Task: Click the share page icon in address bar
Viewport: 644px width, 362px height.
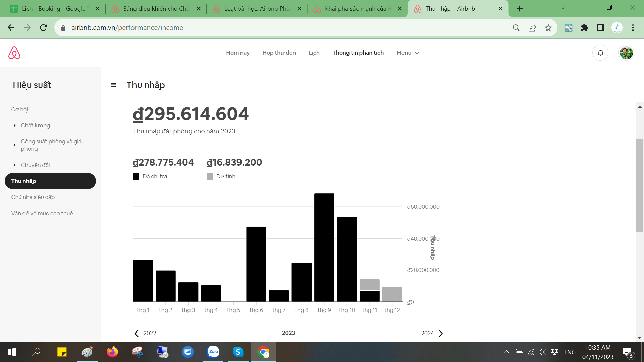Action: [532, 28]
